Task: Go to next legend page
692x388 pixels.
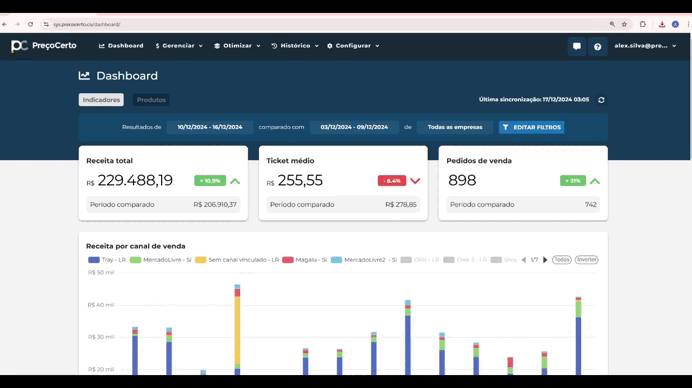Action: (545, 260)
